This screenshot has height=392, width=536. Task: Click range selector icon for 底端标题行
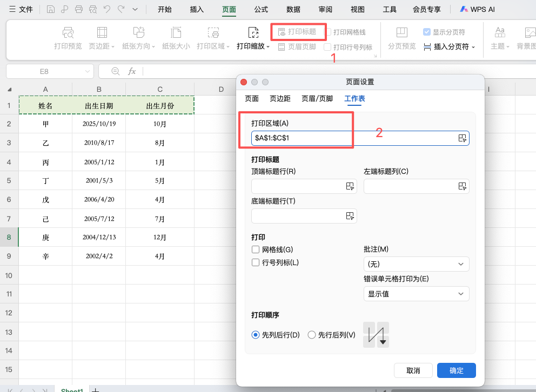tap(350, 216)
